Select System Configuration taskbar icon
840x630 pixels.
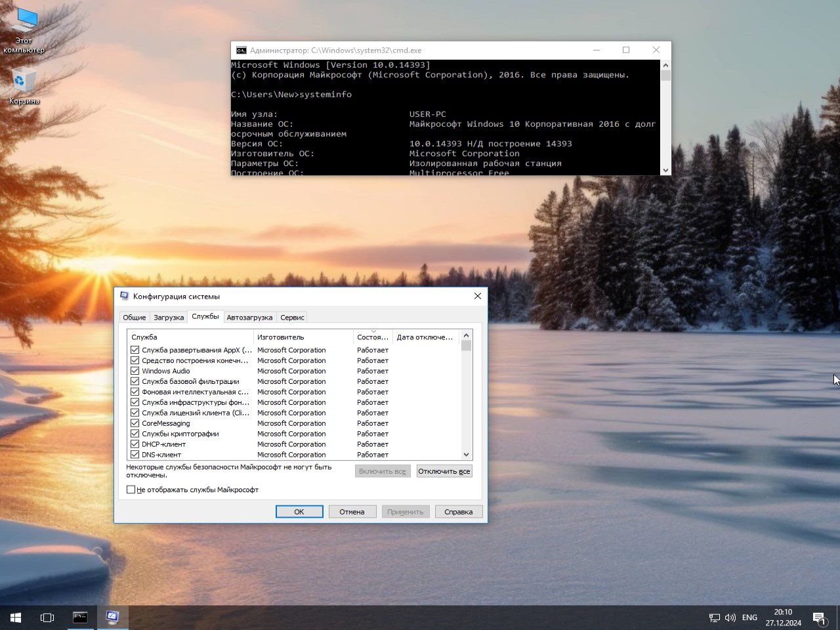point(112,618)
